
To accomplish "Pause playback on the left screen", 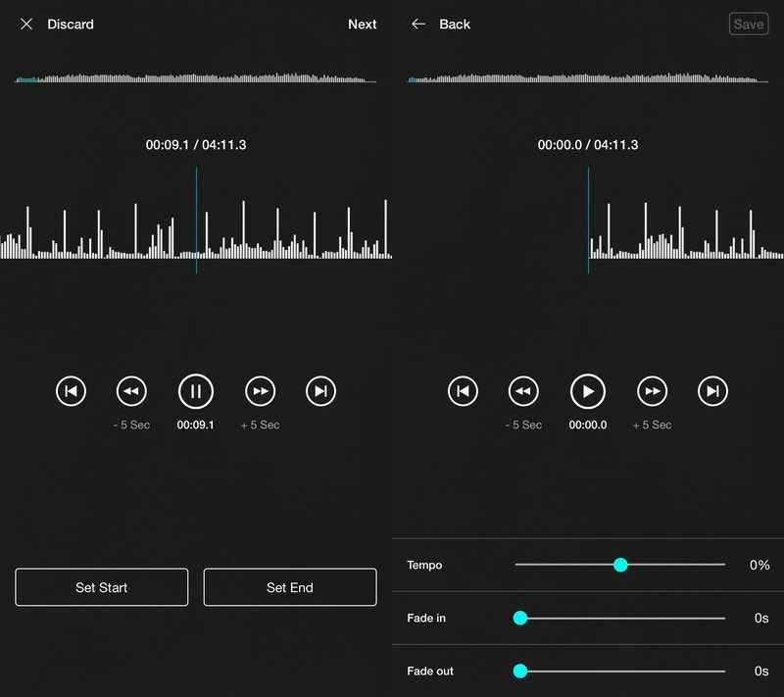I will [x=196, y=391].
